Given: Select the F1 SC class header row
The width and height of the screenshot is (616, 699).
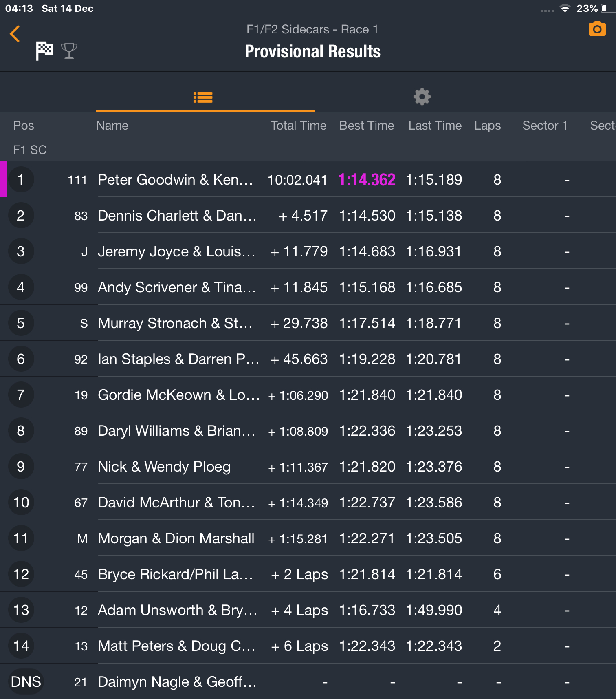Looking at the screenshot, I should (308, 150).
